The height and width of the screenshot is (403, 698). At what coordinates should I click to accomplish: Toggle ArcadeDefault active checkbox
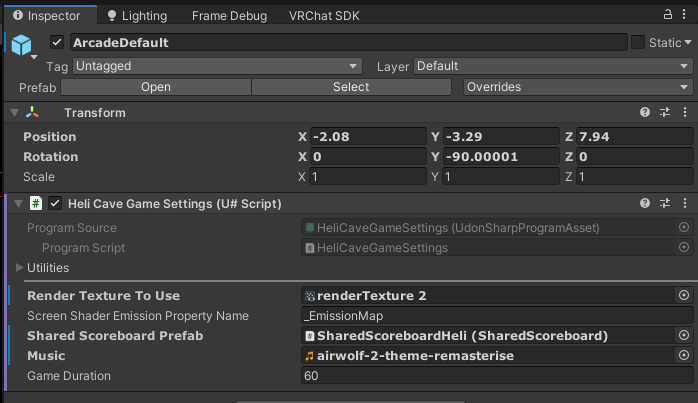pos(57,43)
